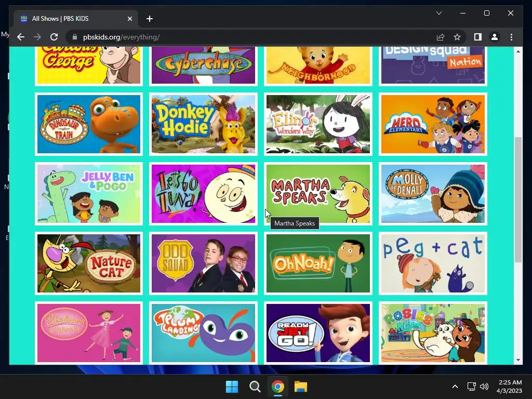The image size is (532, 399).
Task: Open Chrome side panel icon
Action: click(478, 37)
